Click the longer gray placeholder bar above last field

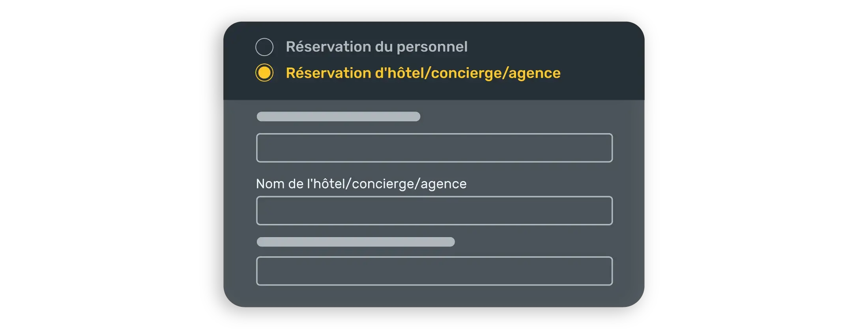pos(355,242)
